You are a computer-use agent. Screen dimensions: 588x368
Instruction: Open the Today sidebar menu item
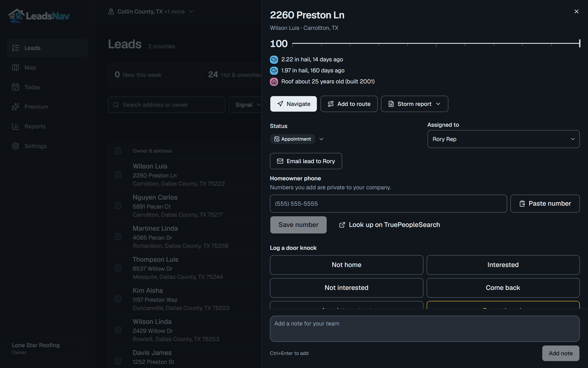47,87
